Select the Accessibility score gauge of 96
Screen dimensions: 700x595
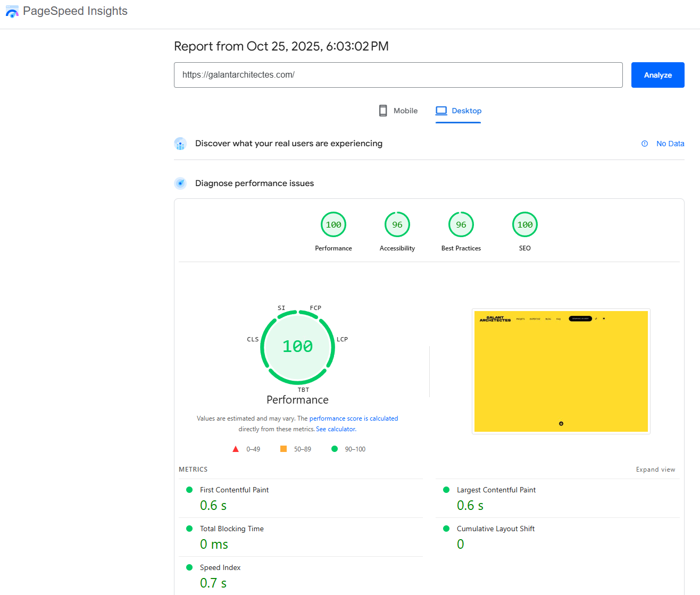pyautogui.click(x=397, y=225)
